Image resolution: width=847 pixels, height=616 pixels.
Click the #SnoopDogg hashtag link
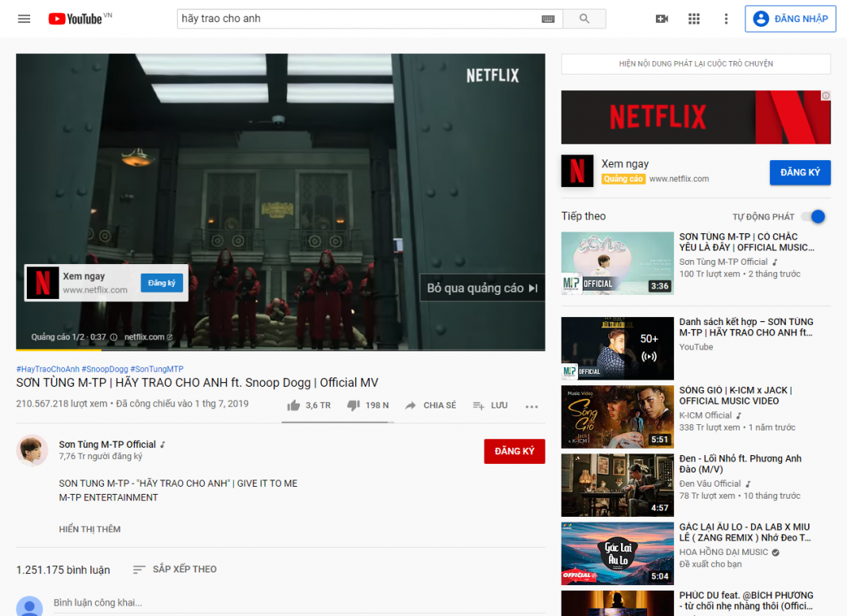[105, 369]
